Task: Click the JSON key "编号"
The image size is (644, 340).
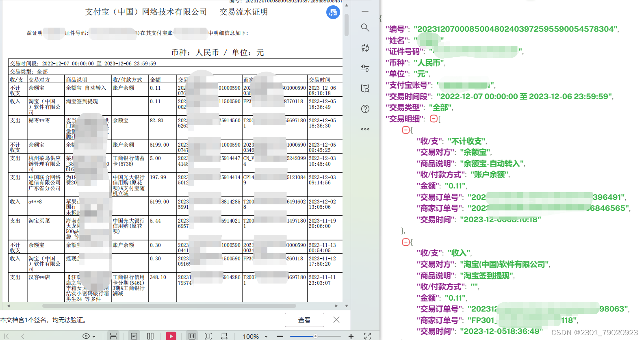Action: click(397, 29)
